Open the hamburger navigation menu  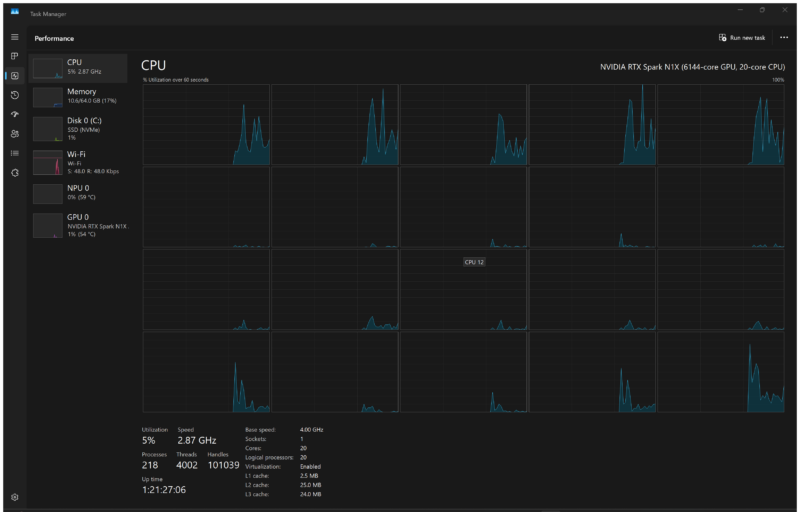click(15, 37)
